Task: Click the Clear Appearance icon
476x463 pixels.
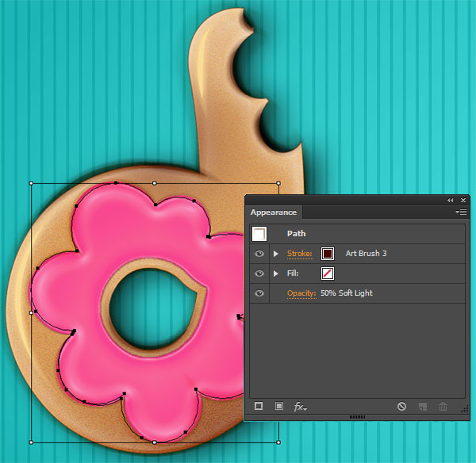Action: point(402,407)
